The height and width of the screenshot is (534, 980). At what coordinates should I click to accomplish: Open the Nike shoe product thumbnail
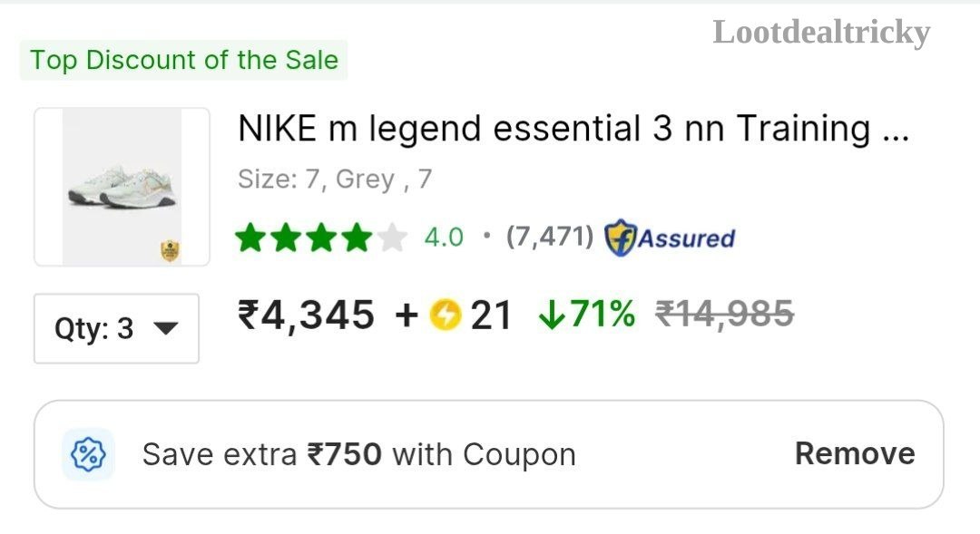click(x=122, y=187)
